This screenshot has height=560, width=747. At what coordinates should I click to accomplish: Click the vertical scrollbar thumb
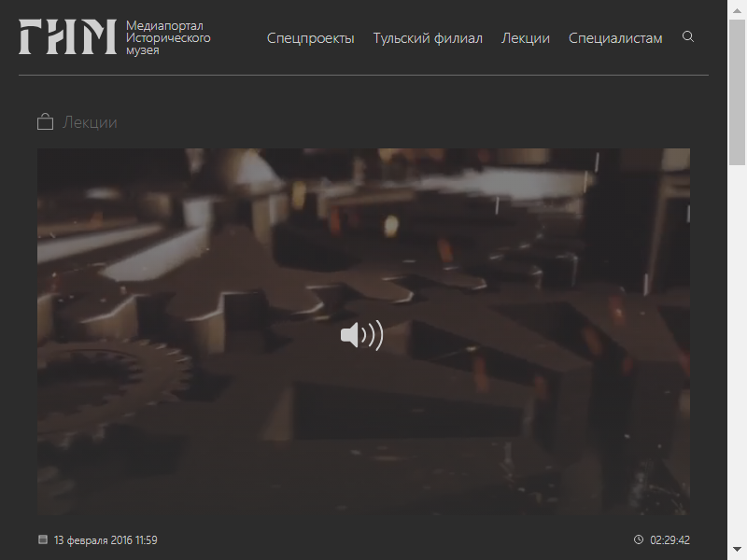point(737,92)
